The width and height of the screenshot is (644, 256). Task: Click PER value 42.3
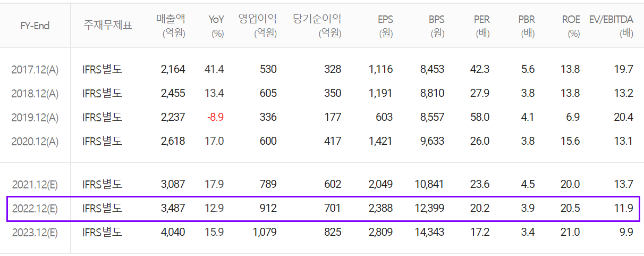(x=480, y=69)
